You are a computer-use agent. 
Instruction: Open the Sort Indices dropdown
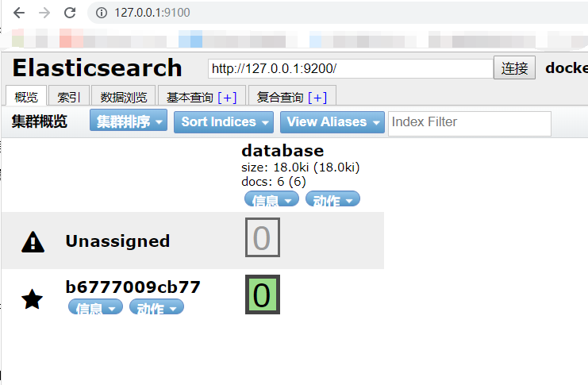(224, 122)
